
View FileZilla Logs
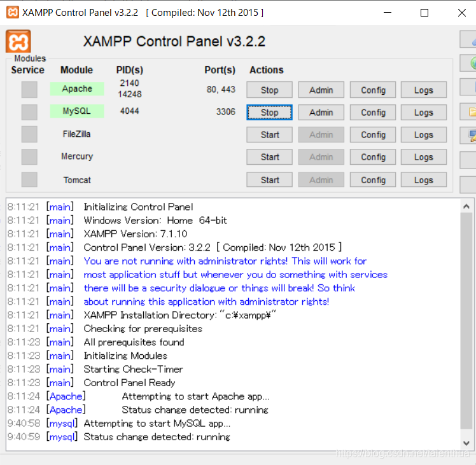pos(424,134)
